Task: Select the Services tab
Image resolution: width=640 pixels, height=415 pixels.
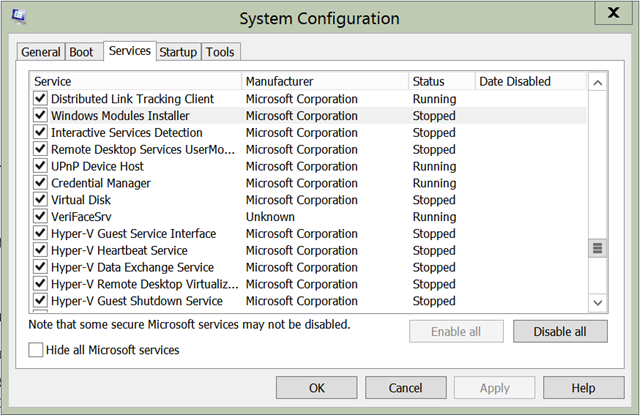Action: coord(130,51)
